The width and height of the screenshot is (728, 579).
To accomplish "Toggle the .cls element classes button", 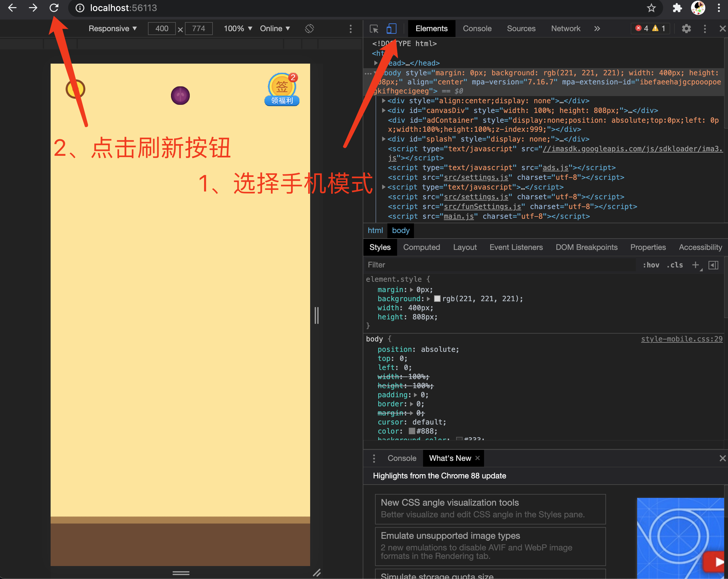I will [x=674, y=265].
